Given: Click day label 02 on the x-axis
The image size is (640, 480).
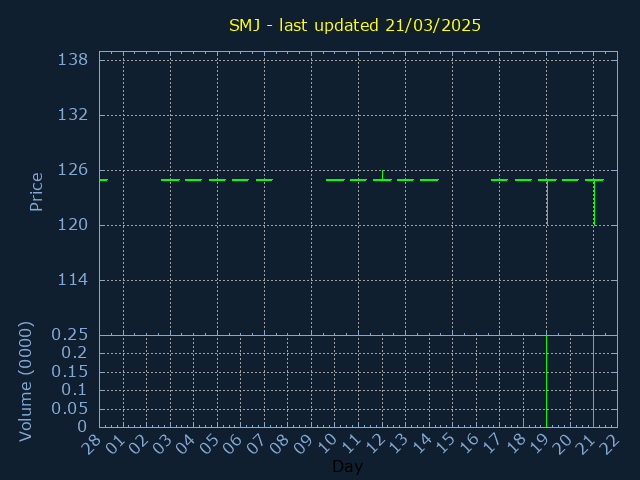Looking at the screenshot, I should 138,443.
